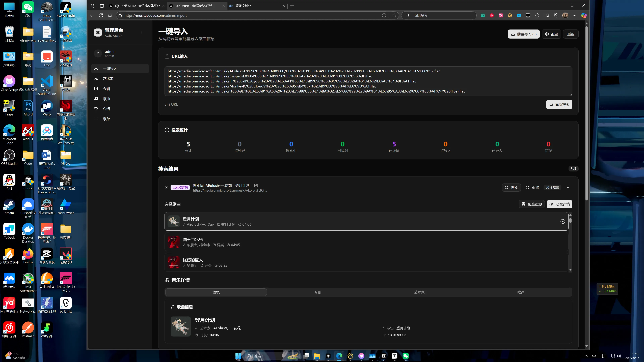
Task: Show hidden tray icons via the chevron
Action: click(x=586, y=356)
